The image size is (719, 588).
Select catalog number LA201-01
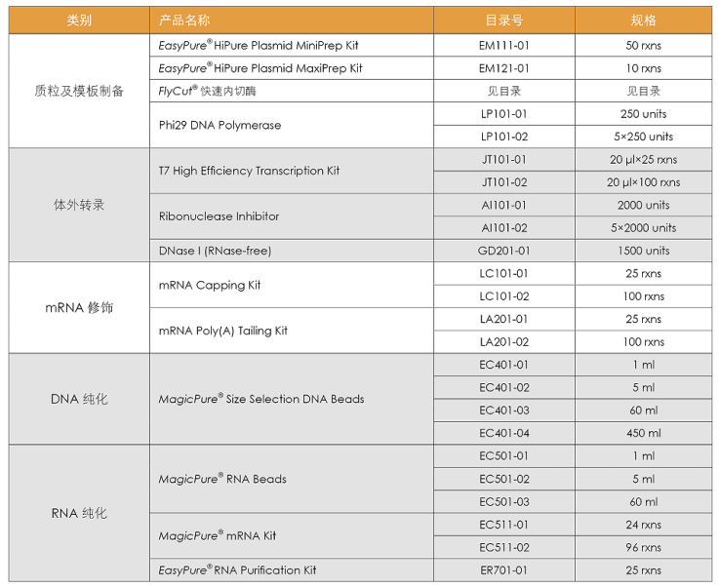click(504, 319)
